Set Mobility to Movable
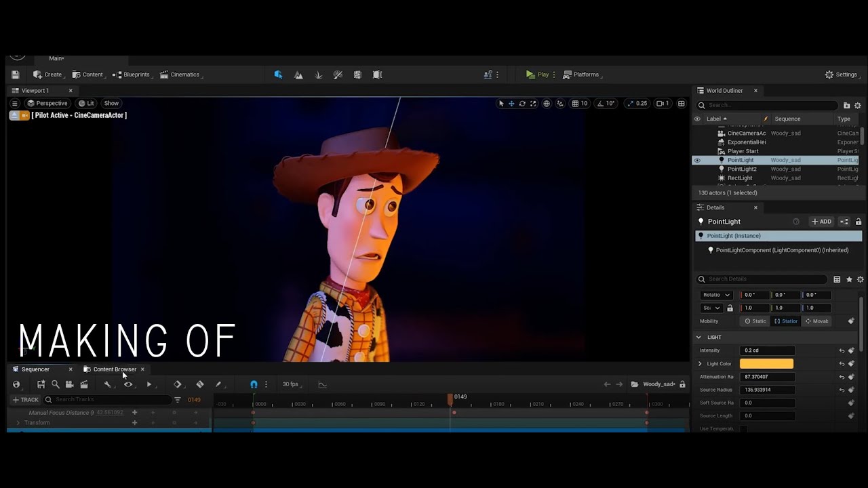This screenshot has width=868, height=488. point(816,321)
